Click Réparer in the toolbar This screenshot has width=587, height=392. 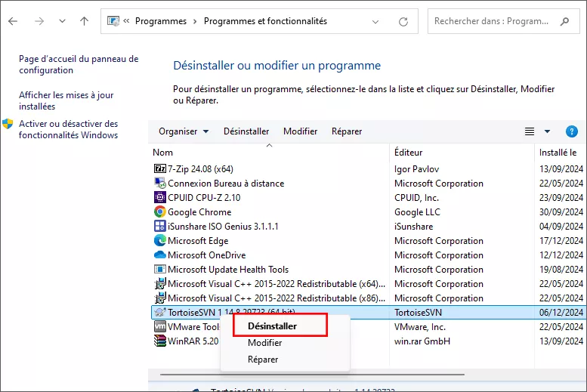(x=347, y=131)
